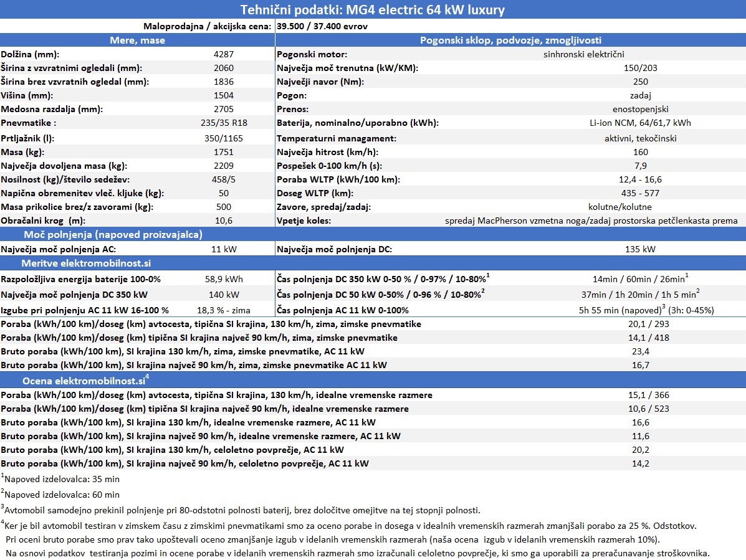Screen dimensions: 746x560
Task: Select the width with mirrors value 2060
Action: (224, 68)
